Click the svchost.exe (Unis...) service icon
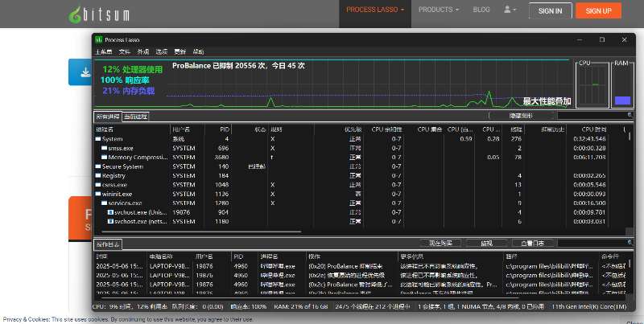The image size is (644, 324). pos(110,212)
